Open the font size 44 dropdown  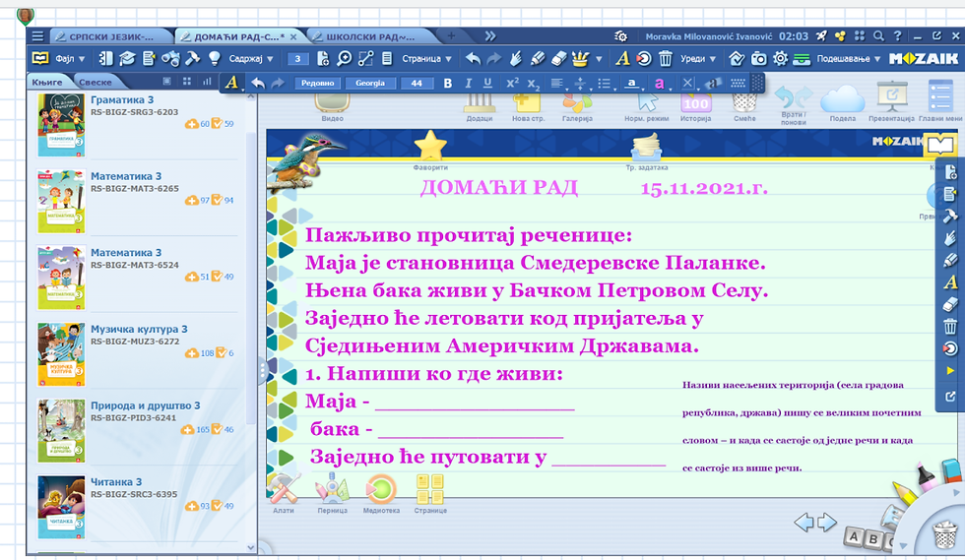417,83
